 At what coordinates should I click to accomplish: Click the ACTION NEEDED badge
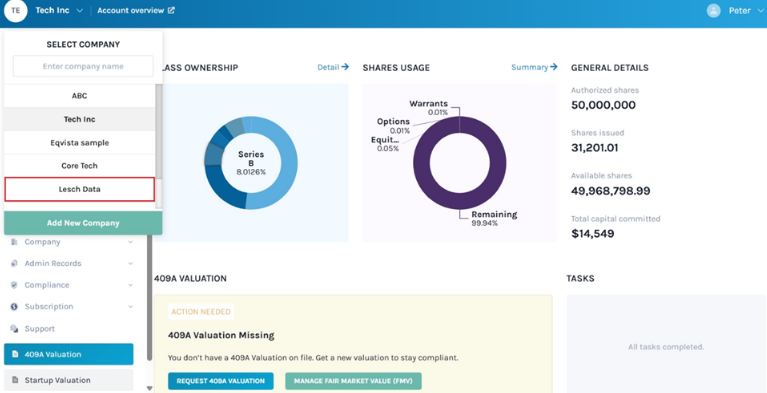coord(201,312)
